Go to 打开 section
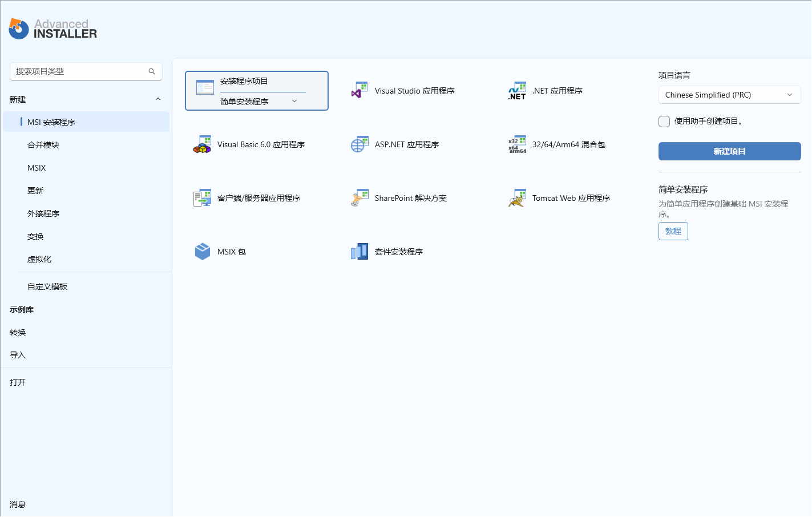 (x=86, y=382)
